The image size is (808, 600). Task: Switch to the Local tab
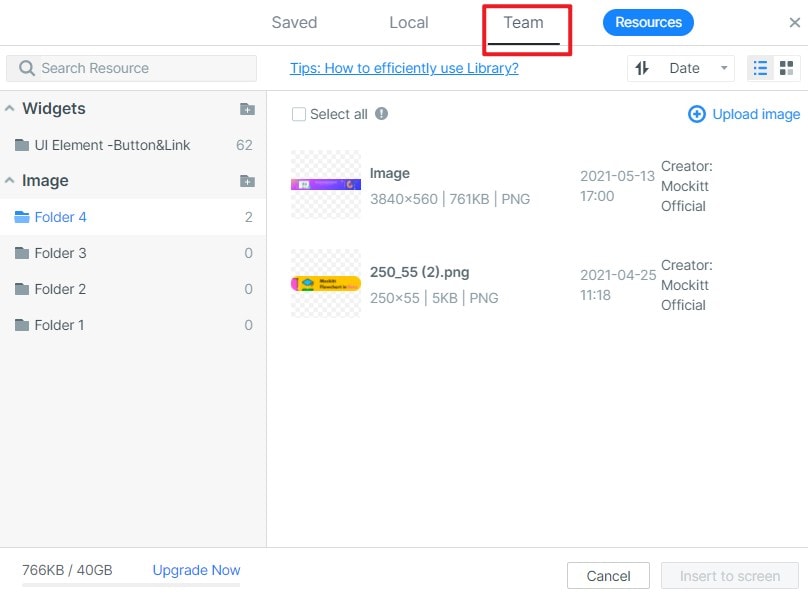(x=408, y=23)
